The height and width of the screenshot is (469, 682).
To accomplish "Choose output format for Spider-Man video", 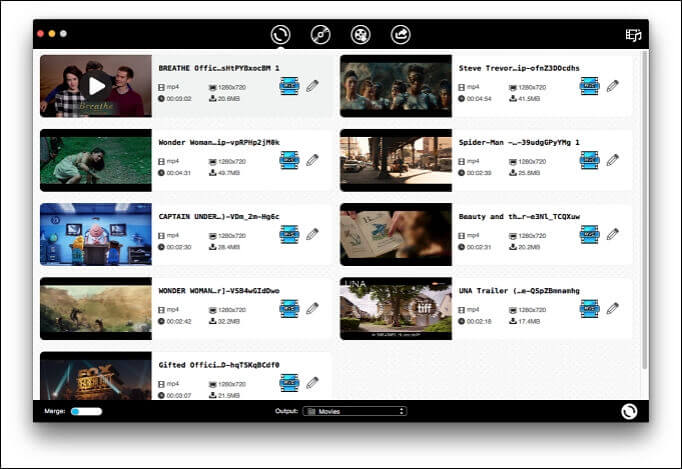I will (x=589, y=160).
